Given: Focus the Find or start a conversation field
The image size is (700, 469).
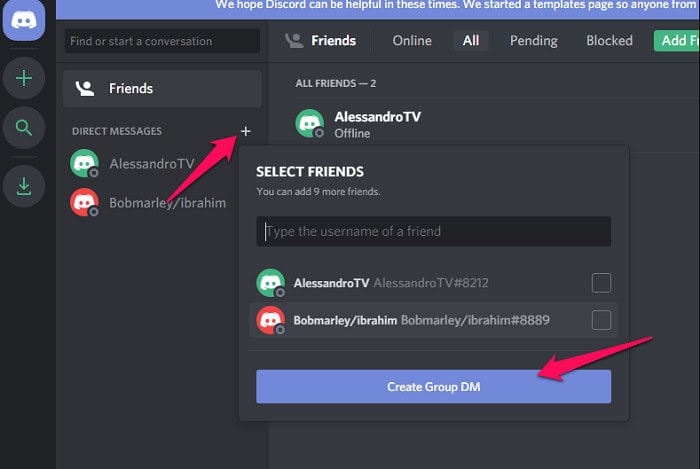Looking at the screenshot, I should (162, 41).
